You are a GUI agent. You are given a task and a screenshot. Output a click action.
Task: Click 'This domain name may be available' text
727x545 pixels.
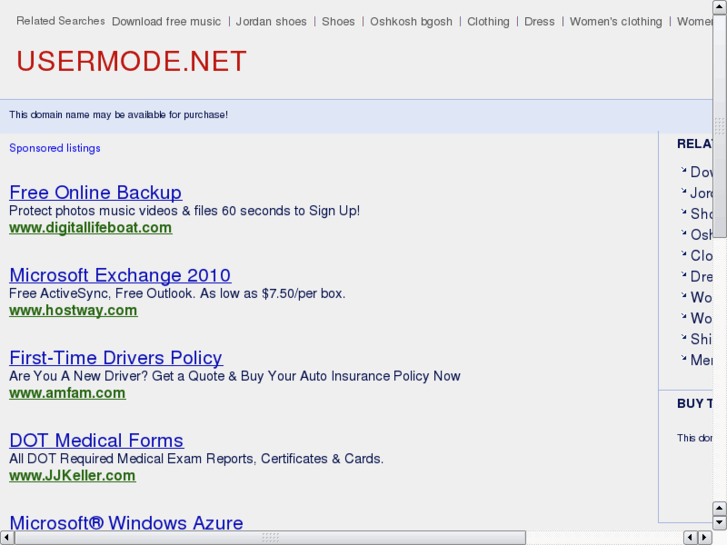119,115
